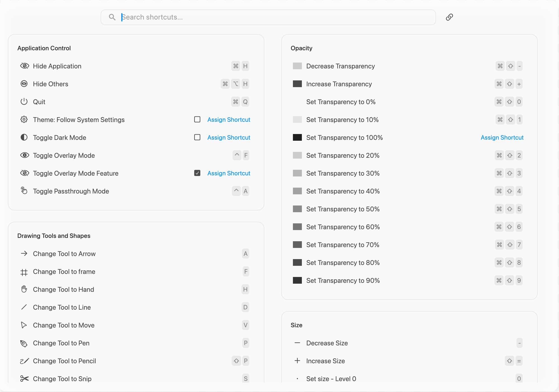Click the Toggle Passthrough Mode hand icon
Image resolution: width=559 pixels, height=392 pixels.
click(24, 190)
